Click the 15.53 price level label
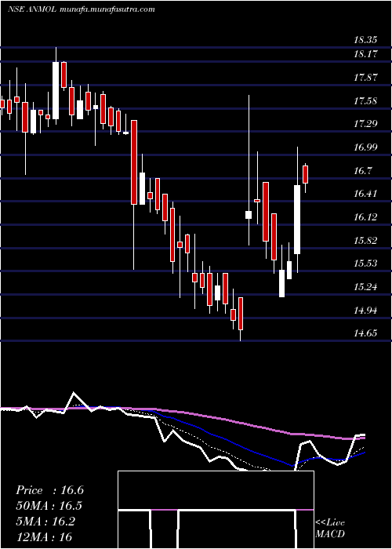The image size is (392, 549). (365, 264)
